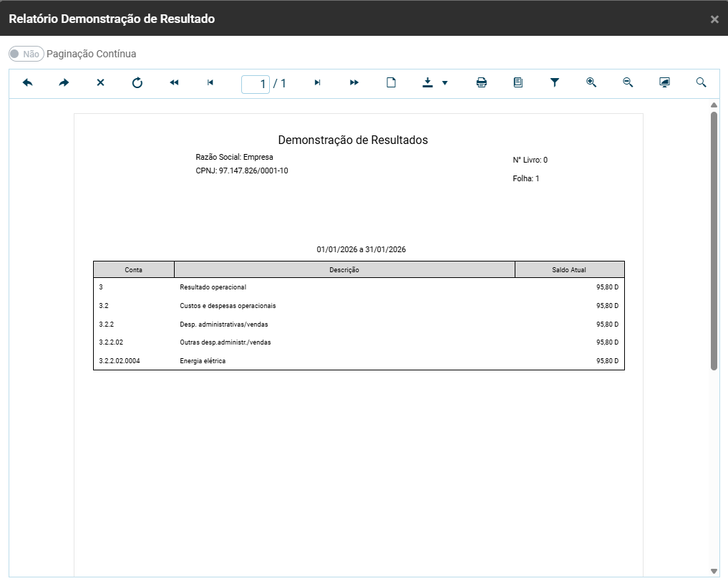The image size is (728, 586).
Task: Expand the export format dropdown arrow
Action: (x=445, y=83)
